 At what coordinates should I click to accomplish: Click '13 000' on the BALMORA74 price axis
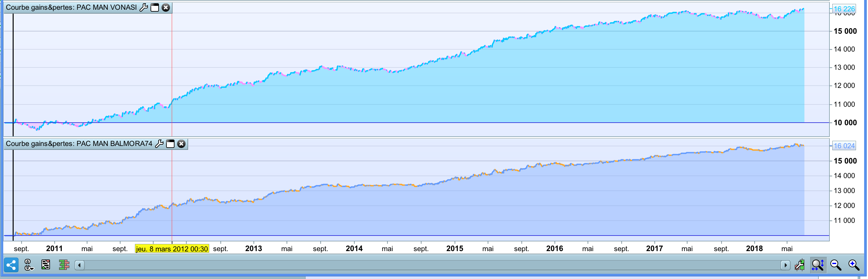click(844, 191)
